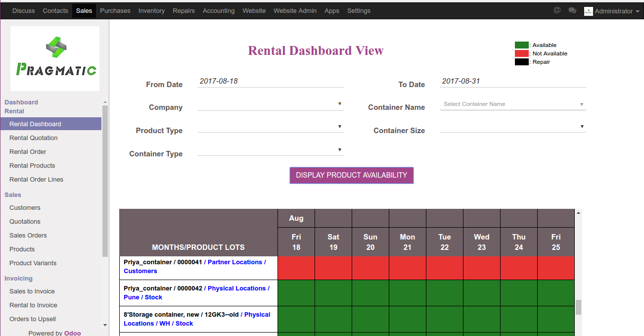The height and width of the screenshot is (336, 644).
Task: Click the Pragmatic company logo
Action: pos(55,58)
